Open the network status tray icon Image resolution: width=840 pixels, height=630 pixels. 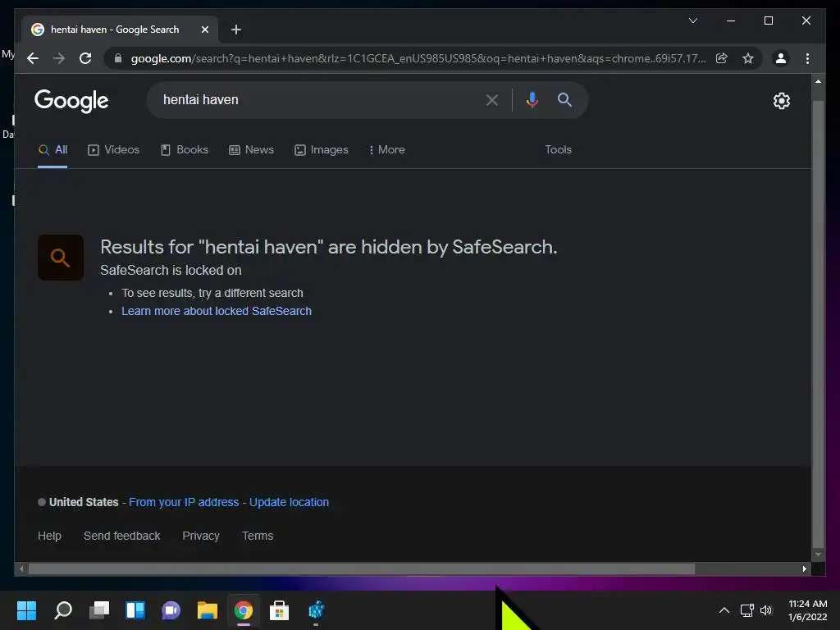pyautogui.click(x=746, y=610)
